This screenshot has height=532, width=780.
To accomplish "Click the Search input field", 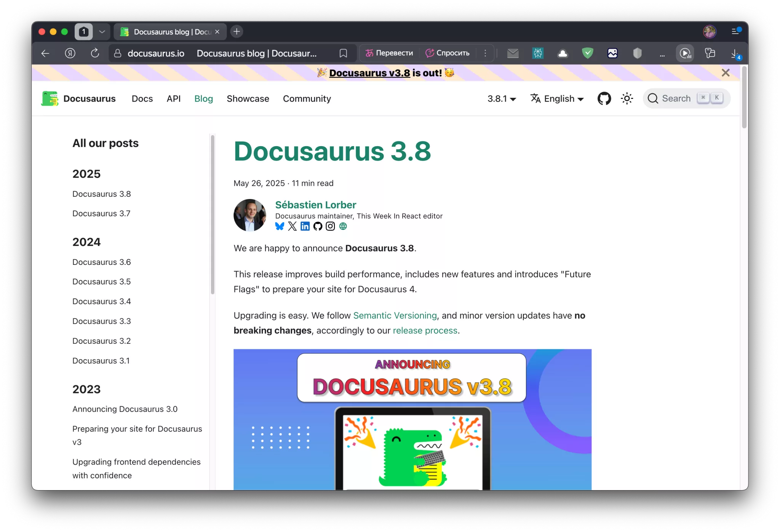I will point(676,99).
